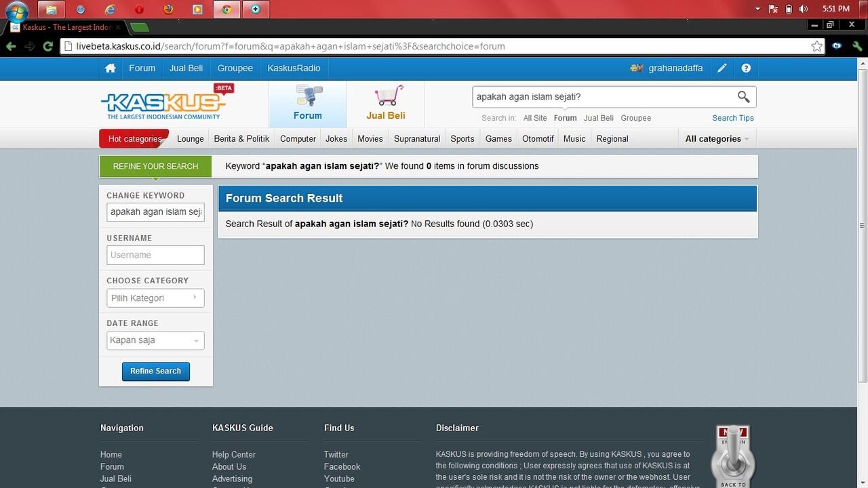Open footer Twitter link
This screenshot has width=868, height=488.
(336, 455)
